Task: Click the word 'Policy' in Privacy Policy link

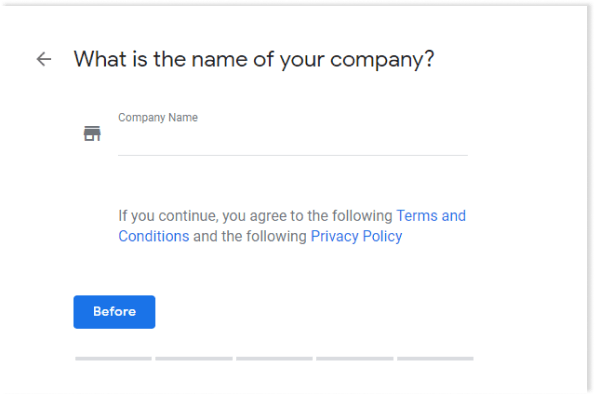Action: 382,236
